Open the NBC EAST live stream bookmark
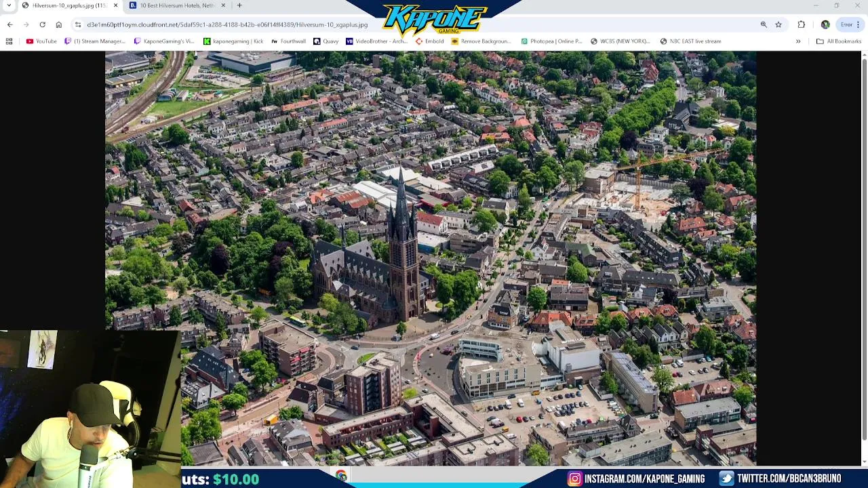868x488 pixels. (690, 41)
